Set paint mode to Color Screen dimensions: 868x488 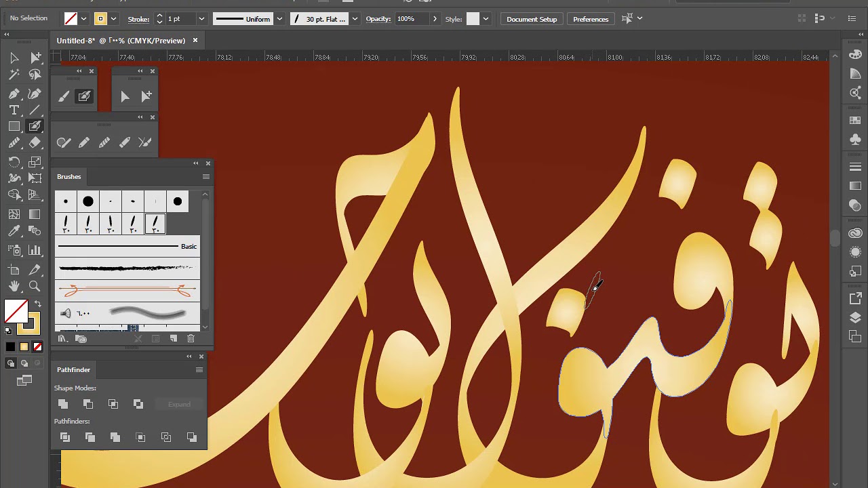(10, 347)
